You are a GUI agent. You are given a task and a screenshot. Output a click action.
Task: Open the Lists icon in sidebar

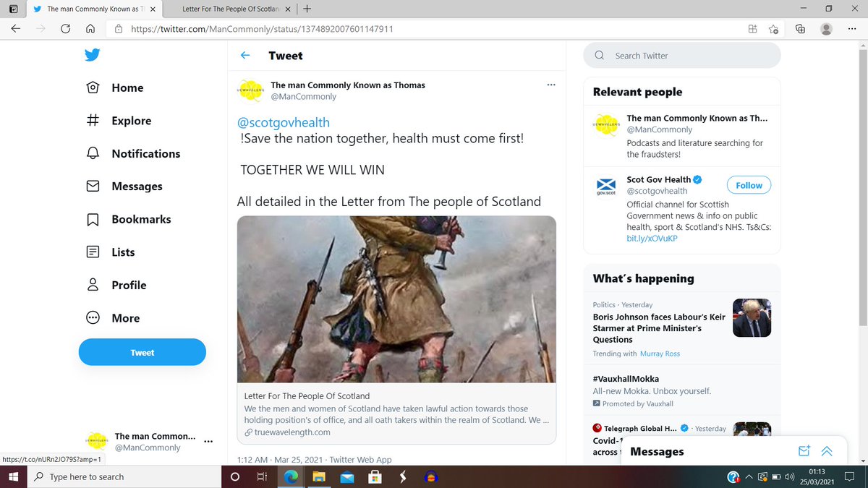coord(93,252)
